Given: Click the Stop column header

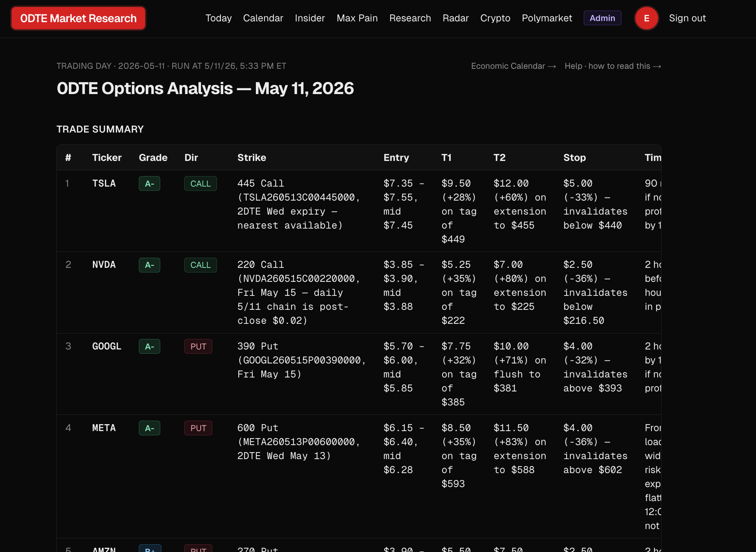Looking at the screenshot, I should click(x=575, y=157).
